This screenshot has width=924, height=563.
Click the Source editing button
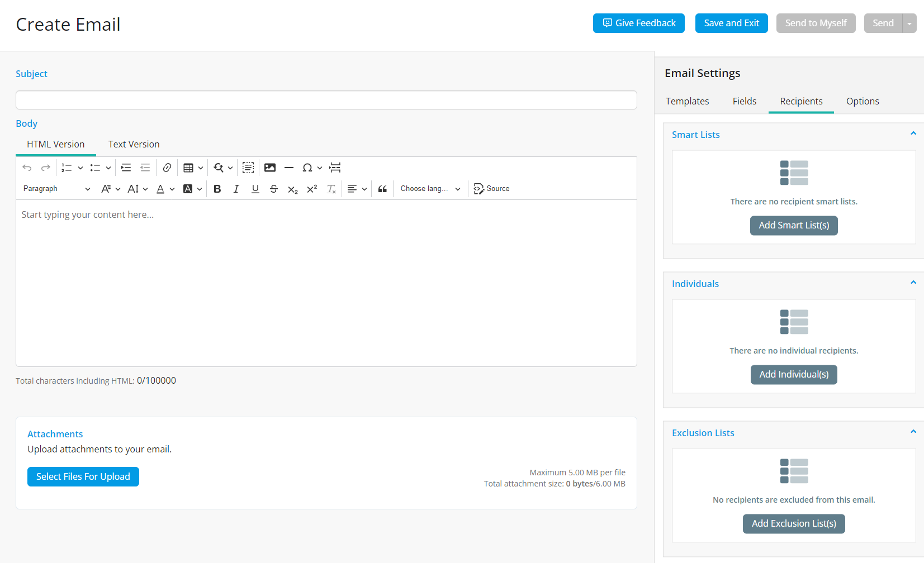(x=491, y=189)
